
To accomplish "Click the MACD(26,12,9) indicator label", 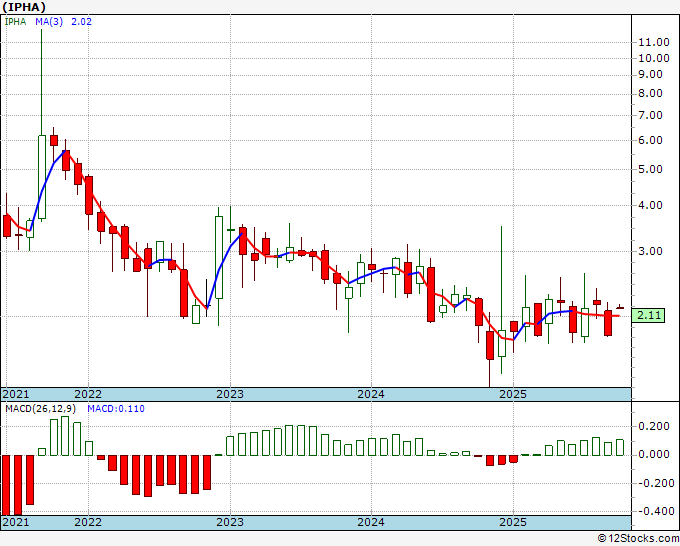I will (41, 409).
